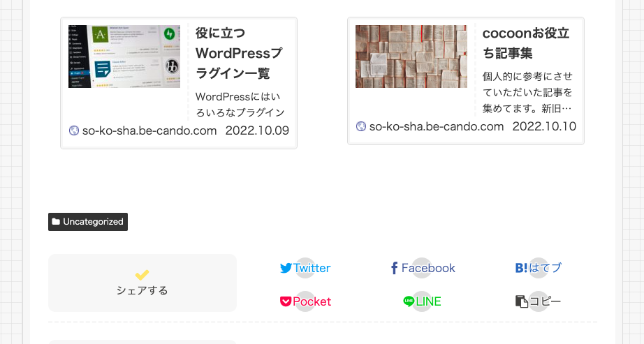Click the site domain on the WordPress plugin card

149,130
